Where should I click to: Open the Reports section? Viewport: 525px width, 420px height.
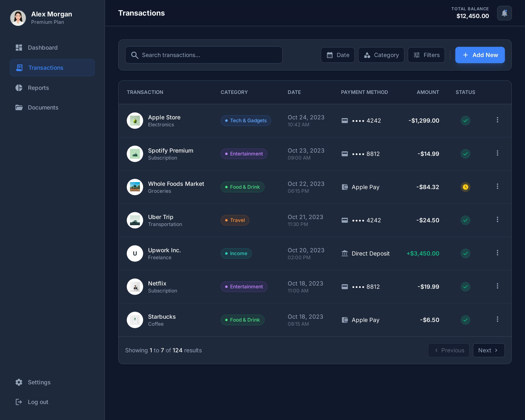(38, 88)
